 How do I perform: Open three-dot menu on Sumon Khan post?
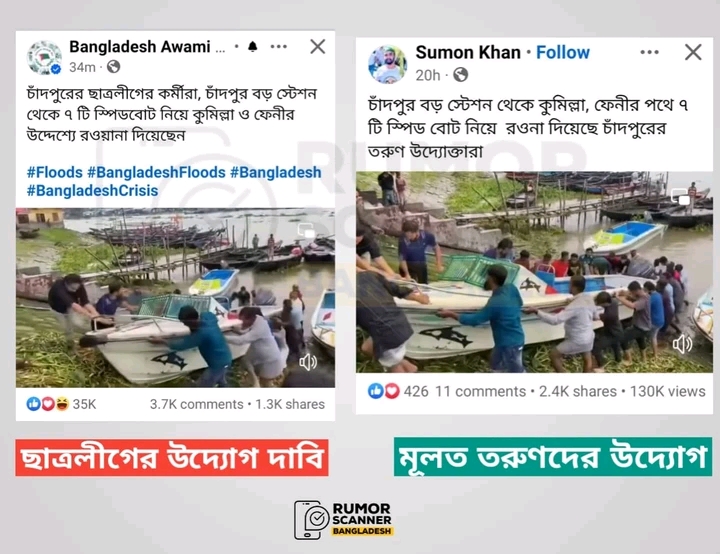point(649,52)
